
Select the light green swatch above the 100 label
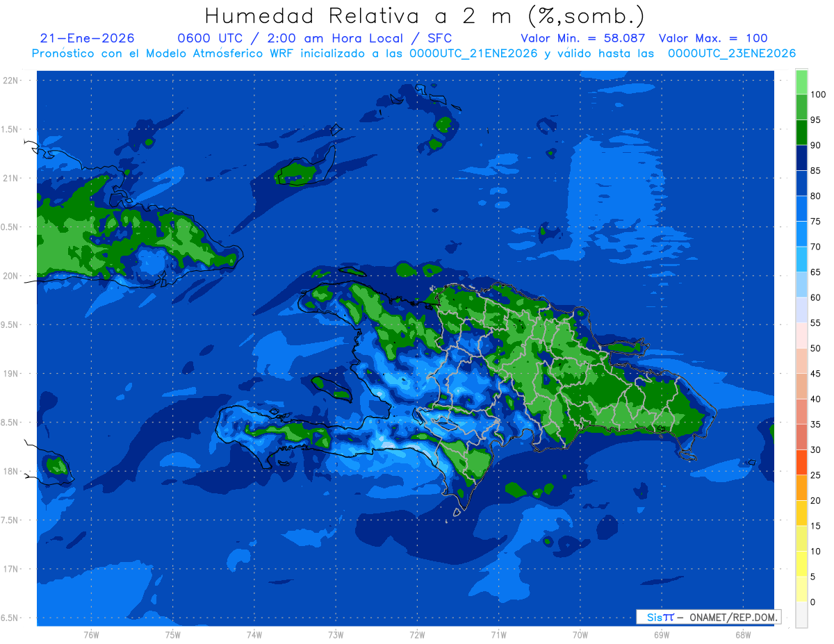point(801,82)
